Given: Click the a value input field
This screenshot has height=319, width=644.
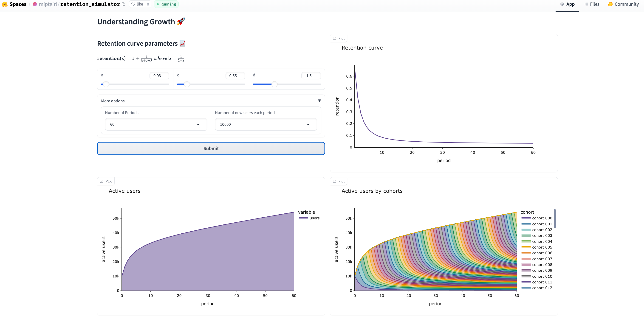Looking at the screenshot, I should (159, 76).
